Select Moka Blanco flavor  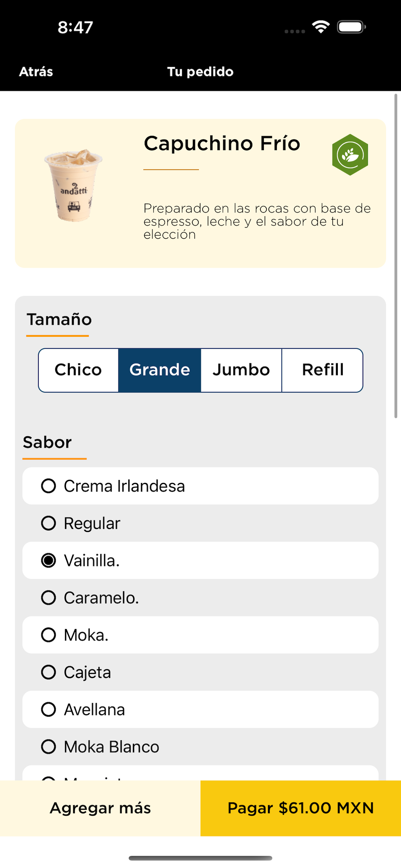tap(200, 747)
